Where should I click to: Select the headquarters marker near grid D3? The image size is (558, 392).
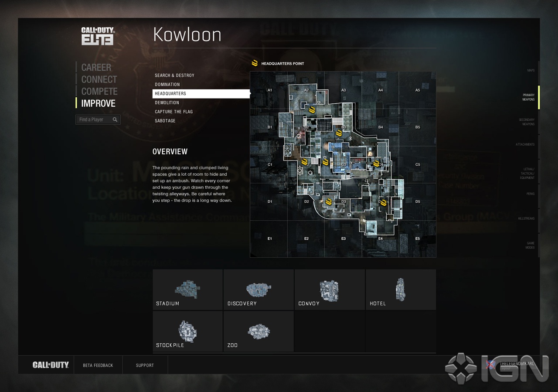tap(329, 201)
